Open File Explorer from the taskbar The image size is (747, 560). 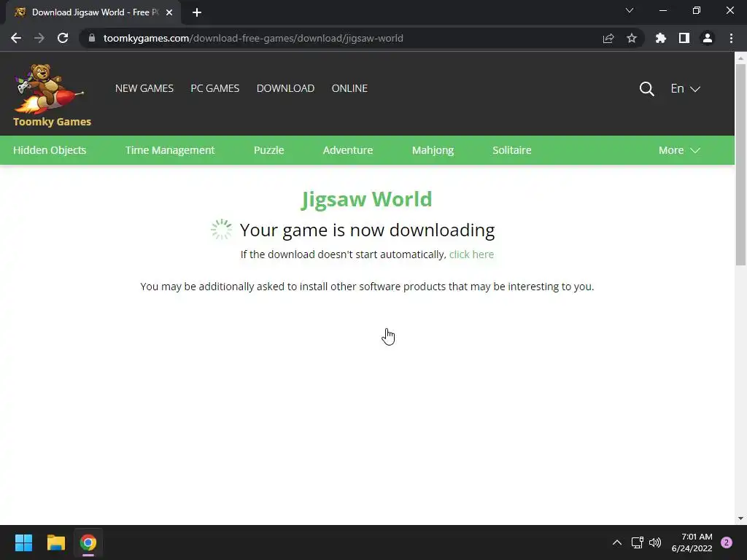click(x=55, y=542)
